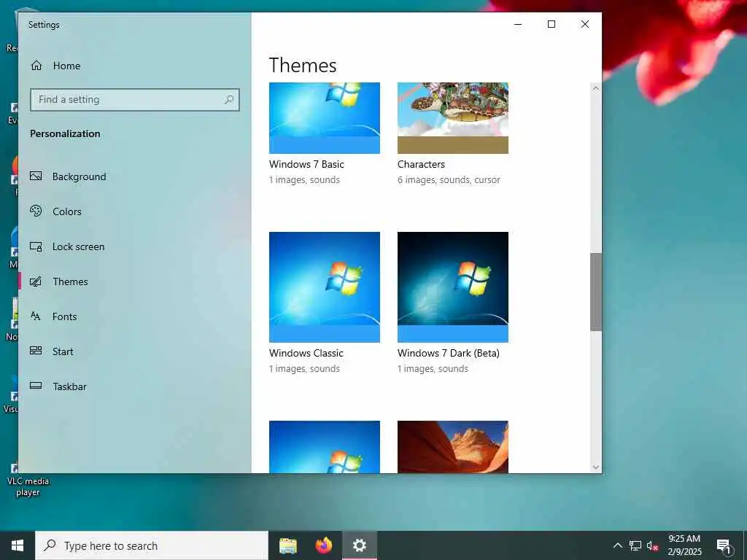
Task: Click the Themes page heading
Action: pyautogui.click(x=303, y=65)
